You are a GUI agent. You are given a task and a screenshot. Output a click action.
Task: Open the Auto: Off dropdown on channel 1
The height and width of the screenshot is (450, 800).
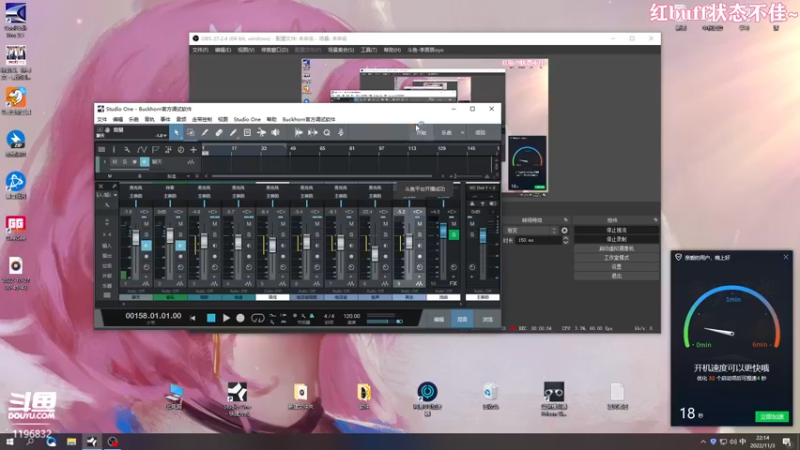136,291
